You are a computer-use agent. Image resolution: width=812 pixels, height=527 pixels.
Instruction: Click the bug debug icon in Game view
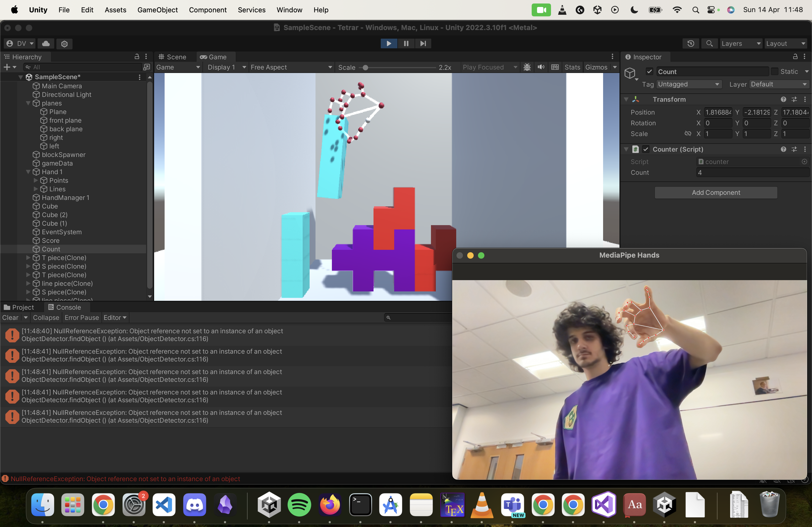click(527, 67)
